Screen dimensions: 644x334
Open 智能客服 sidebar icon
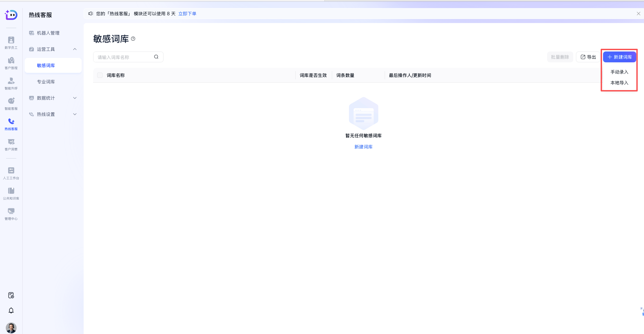(x=11, y=104)
